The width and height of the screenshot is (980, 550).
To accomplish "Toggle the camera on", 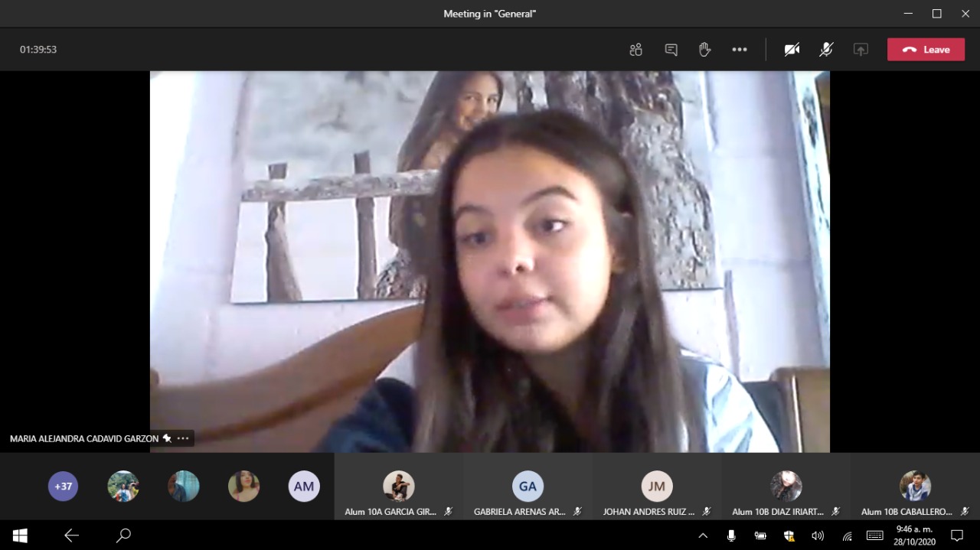I will click(x=792, y=50).
